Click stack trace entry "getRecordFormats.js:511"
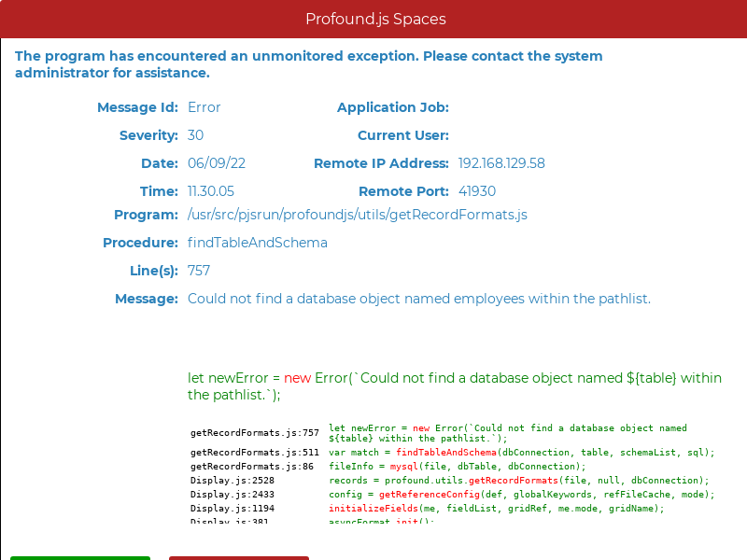The width and height of the screenshot is (747, 560). (255, 453)
